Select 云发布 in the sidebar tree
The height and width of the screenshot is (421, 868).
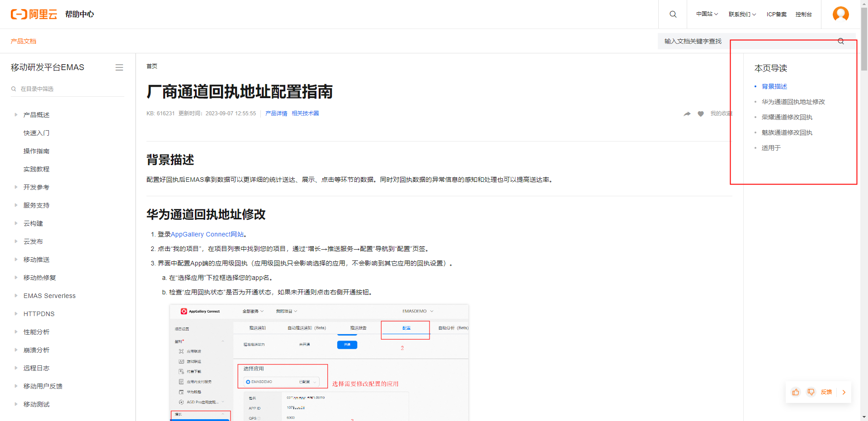coord(33,241)
